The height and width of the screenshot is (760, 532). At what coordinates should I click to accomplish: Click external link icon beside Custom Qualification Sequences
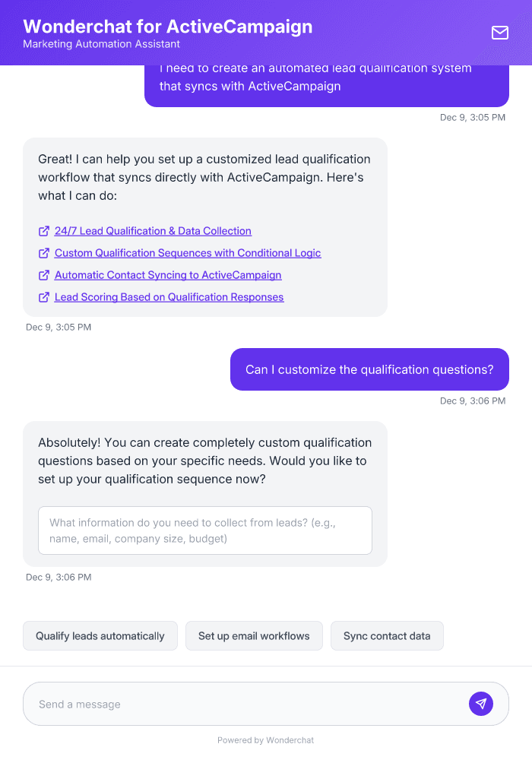point(43,253)
